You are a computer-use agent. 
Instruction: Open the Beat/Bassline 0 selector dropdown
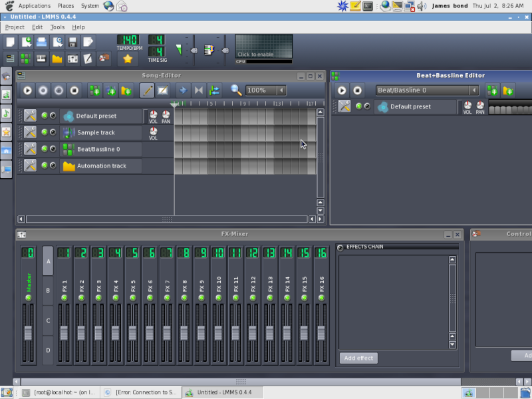pyautogui.click(x=428, y=90)
